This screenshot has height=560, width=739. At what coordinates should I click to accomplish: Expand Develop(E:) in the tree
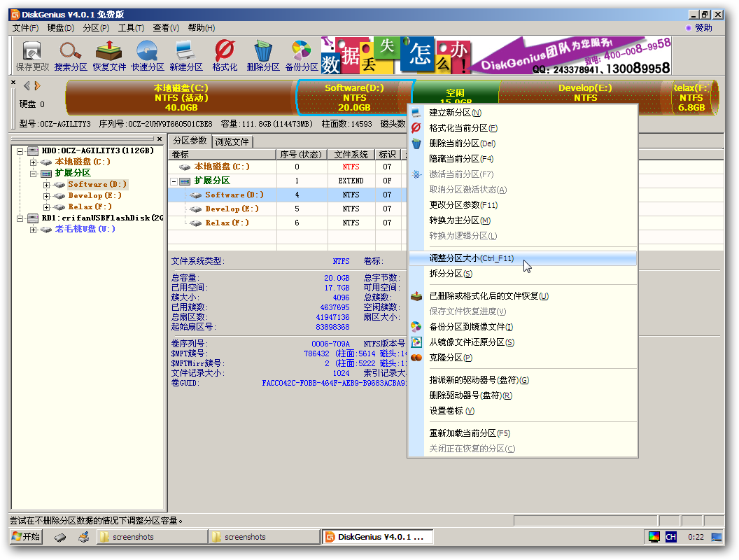[x=47, y=196]
